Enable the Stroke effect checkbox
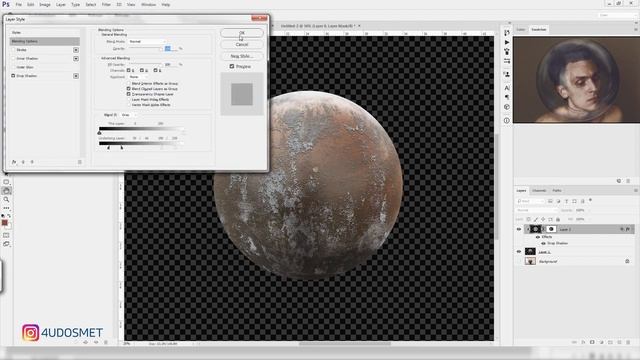Viewport: 640px width, 360px height. [x=13, y=50]
